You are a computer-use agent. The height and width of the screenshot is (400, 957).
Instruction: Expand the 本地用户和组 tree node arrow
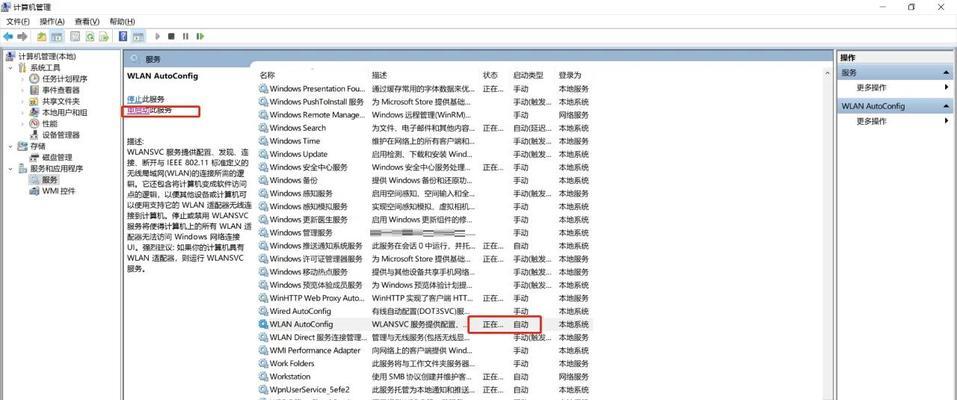coord(23,112)
